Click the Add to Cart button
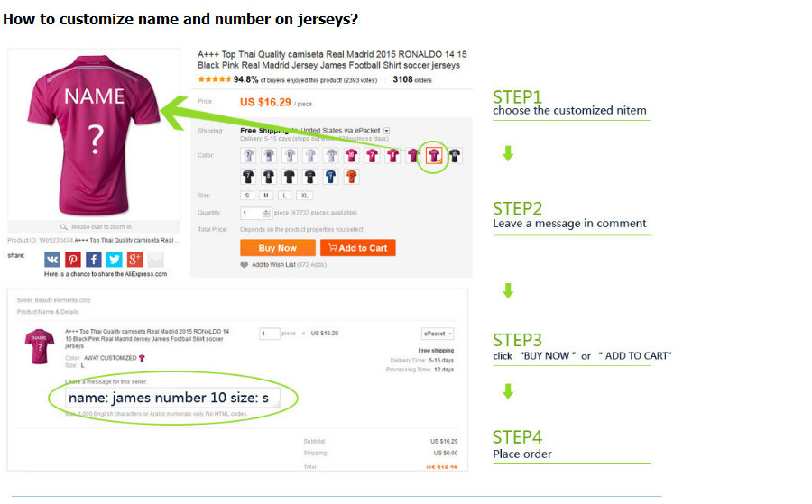 (357, 248)
